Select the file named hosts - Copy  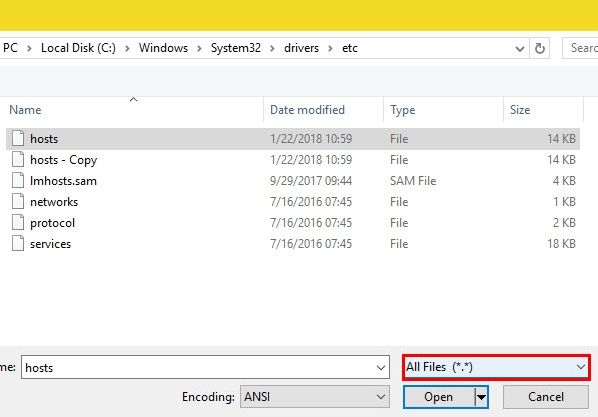(63, 160)
